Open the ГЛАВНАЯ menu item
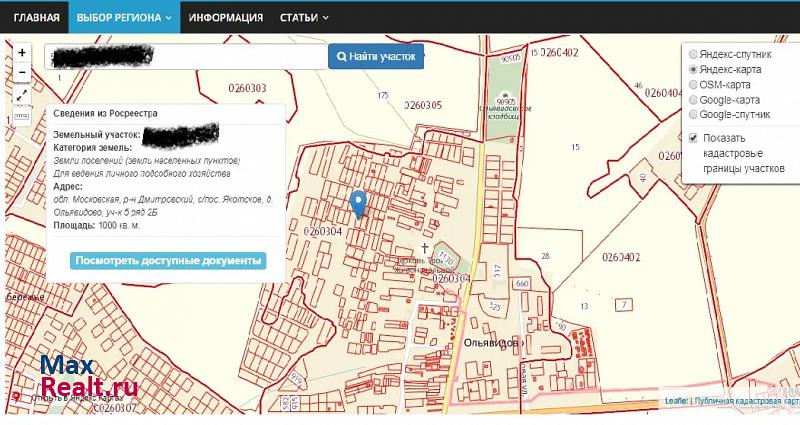Screen dimensions: 800x425 [x=36, y=18]
